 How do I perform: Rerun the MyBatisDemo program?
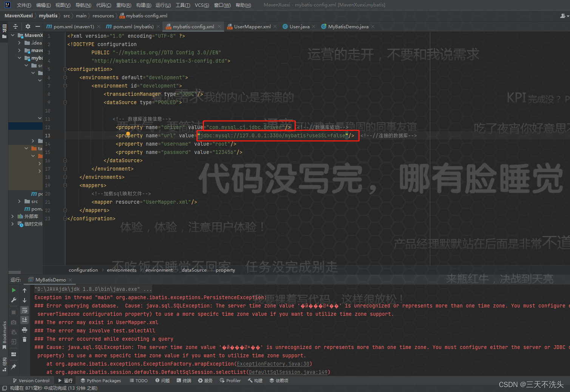coord(14,290)
